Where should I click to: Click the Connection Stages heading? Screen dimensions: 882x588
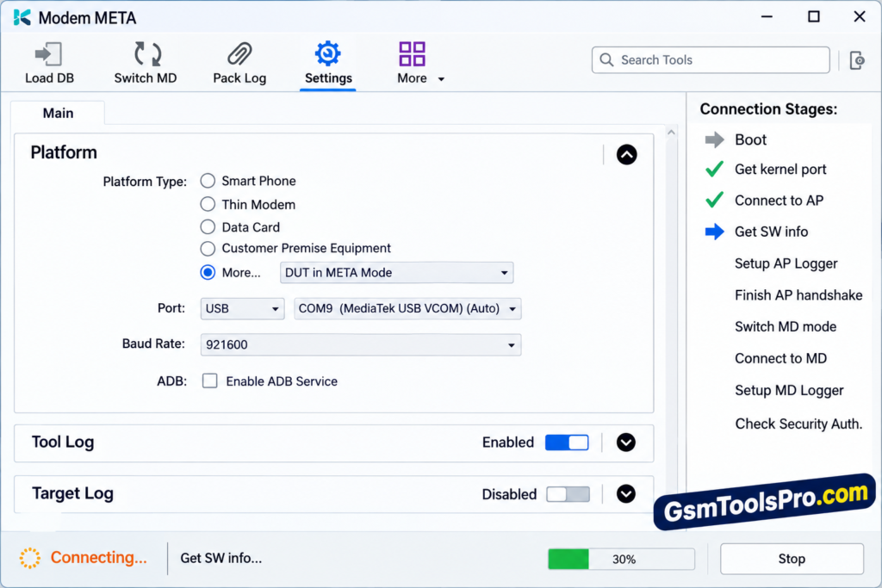tap(768, 109)
